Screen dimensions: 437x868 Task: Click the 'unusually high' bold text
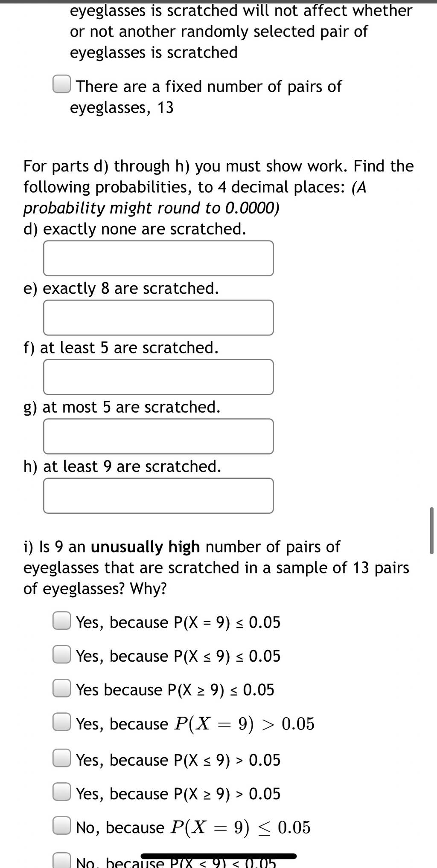146,547
